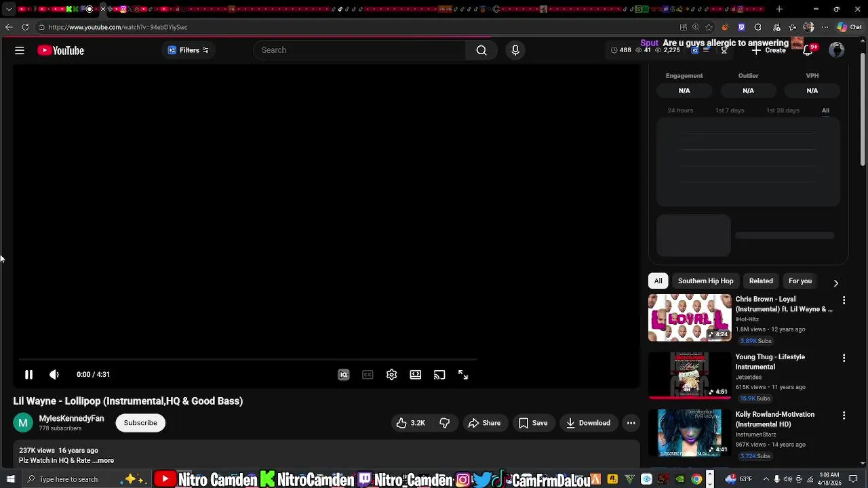Go back with the browser back arrow
Screen dimensions: 868x488
(9, 27)
